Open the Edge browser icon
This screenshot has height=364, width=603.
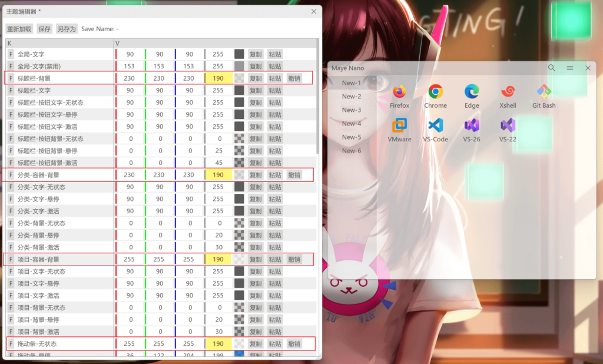[472, 92]
